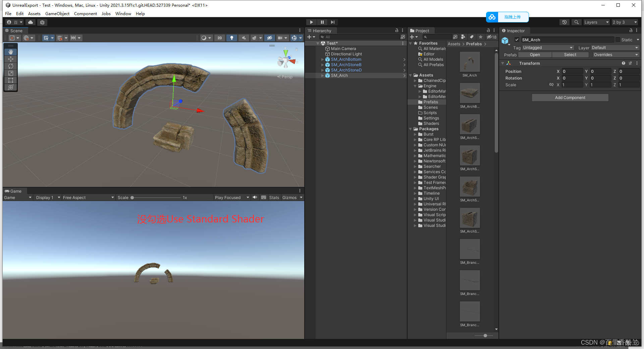644x349 pixels.
Task: Open Undo History icon
Action: tap(565, 22)
